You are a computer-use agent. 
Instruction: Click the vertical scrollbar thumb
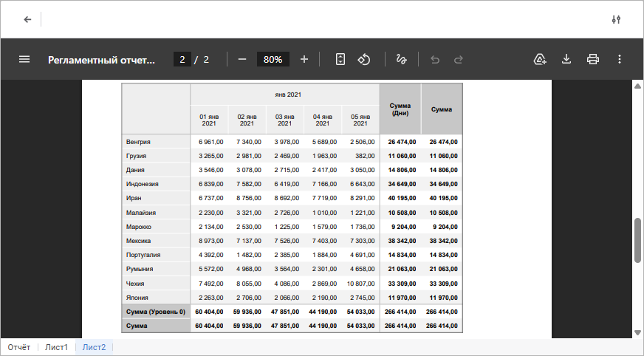(x=637, y=240)
